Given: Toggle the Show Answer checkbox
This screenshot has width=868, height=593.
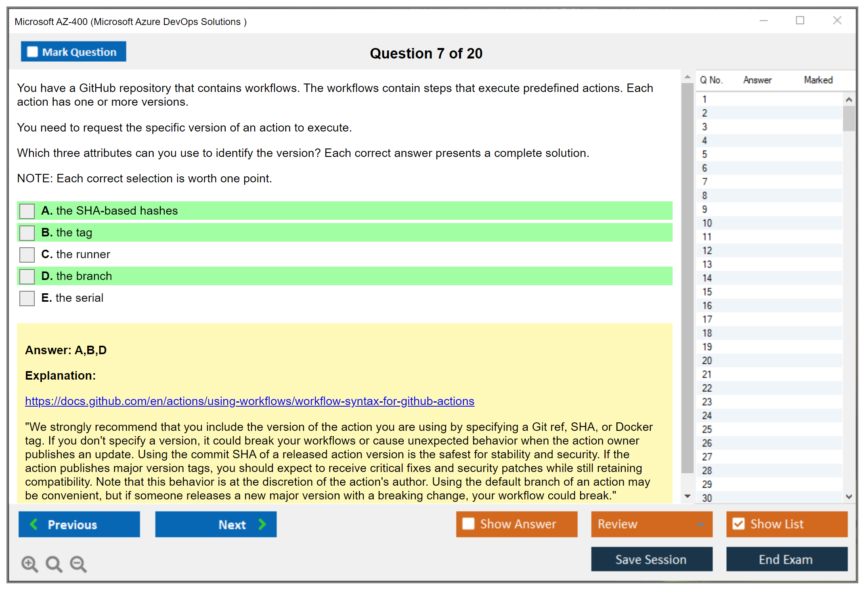Looking at the screenshot, I should click(468, 524).
